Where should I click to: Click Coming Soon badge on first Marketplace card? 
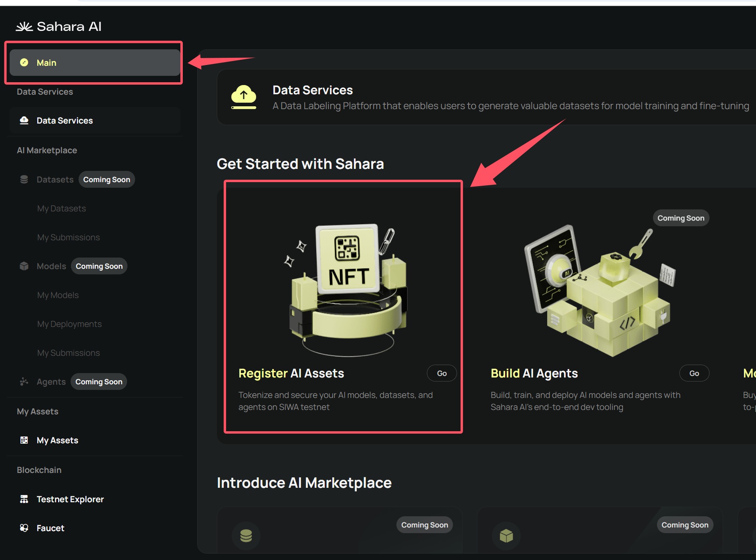pos(424,525)
